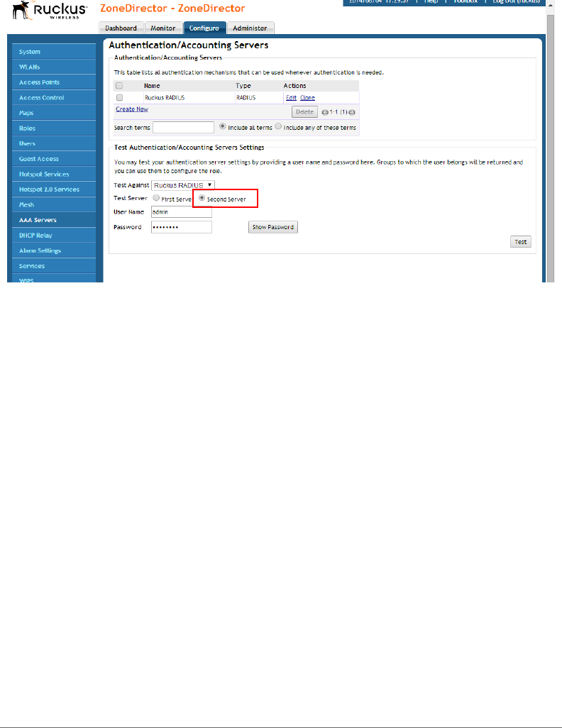The width and height of the screenshot is (562, 728).
Task: Click the Type column header
Action: point(243,86)
